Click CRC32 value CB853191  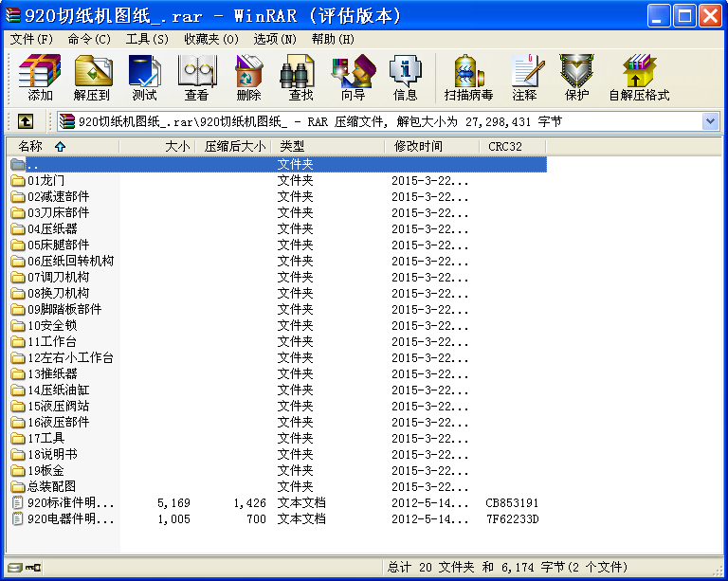pyautogui.click(x=512, y=503)
